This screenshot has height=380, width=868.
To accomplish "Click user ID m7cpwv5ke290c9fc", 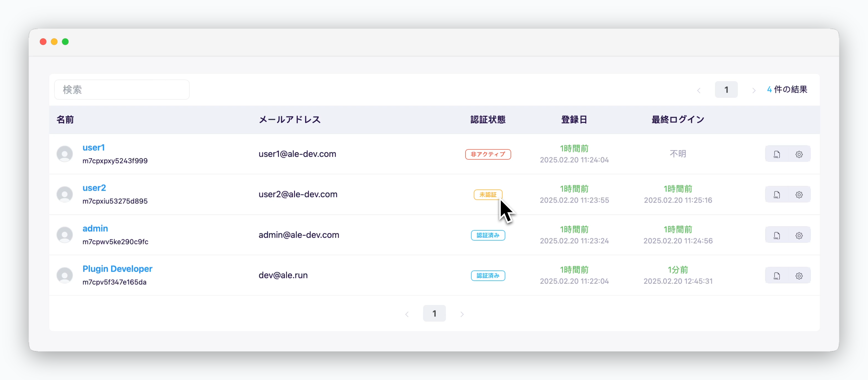I will [x=115, y=242].
